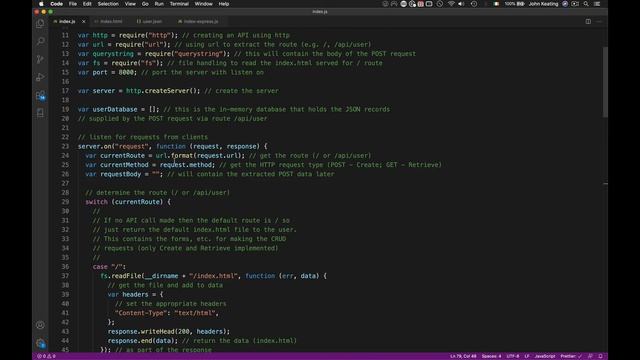
Task: Open the Apple menu
Action: [41, 4]
